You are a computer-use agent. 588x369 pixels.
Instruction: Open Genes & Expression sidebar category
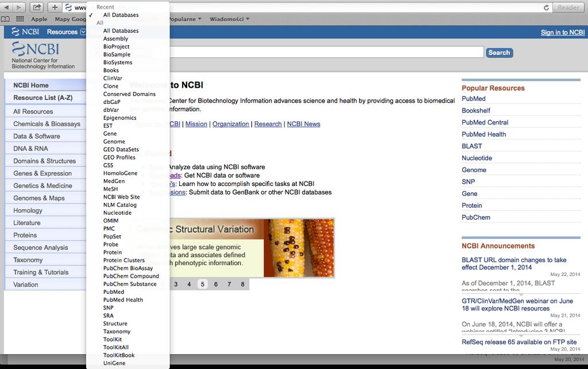45,173
